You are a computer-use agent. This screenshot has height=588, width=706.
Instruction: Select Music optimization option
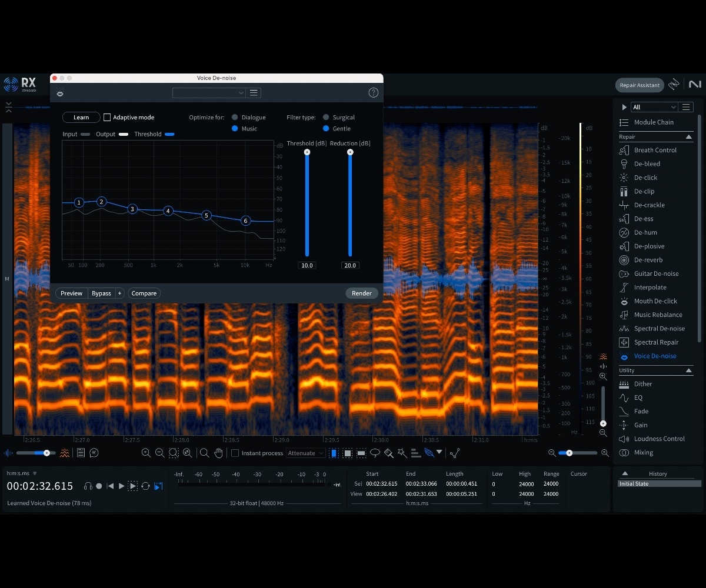point(235,129)
